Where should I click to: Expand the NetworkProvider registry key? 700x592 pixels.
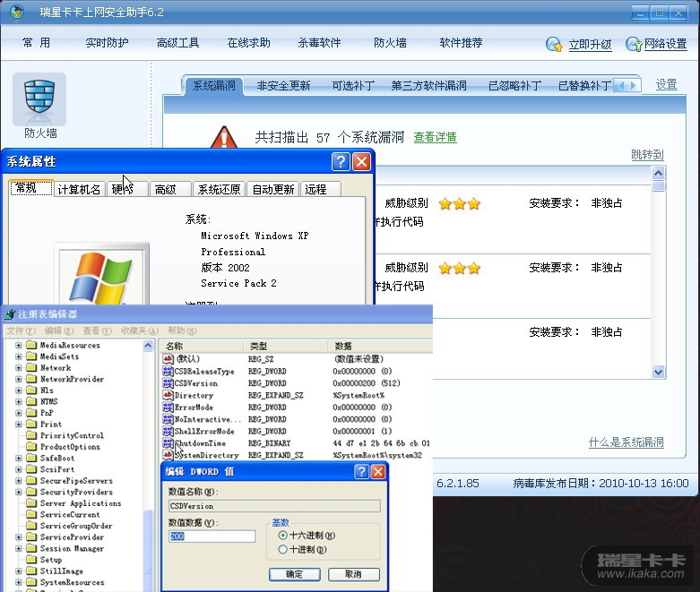tap(19, 379)
